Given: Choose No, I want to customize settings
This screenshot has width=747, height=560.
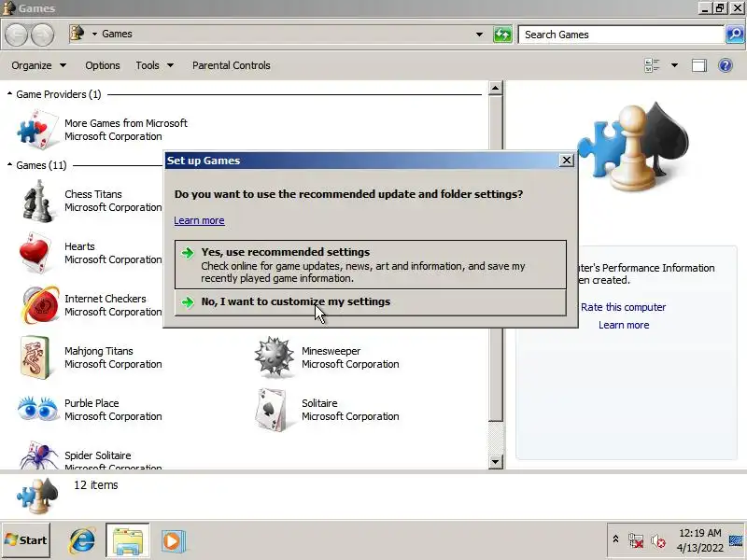Looking at the screenshot, I should tap(370, 301).
